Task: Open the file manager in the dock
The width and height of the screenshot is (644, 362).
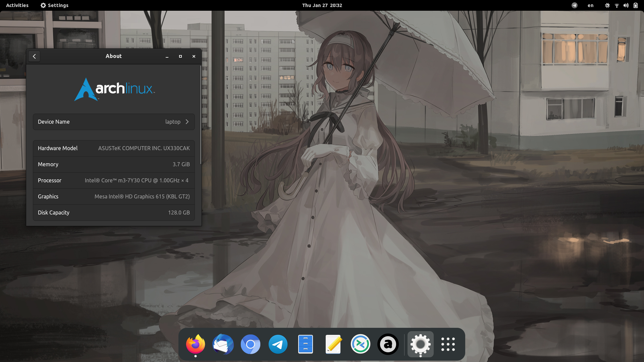Action: coord(306,344)
